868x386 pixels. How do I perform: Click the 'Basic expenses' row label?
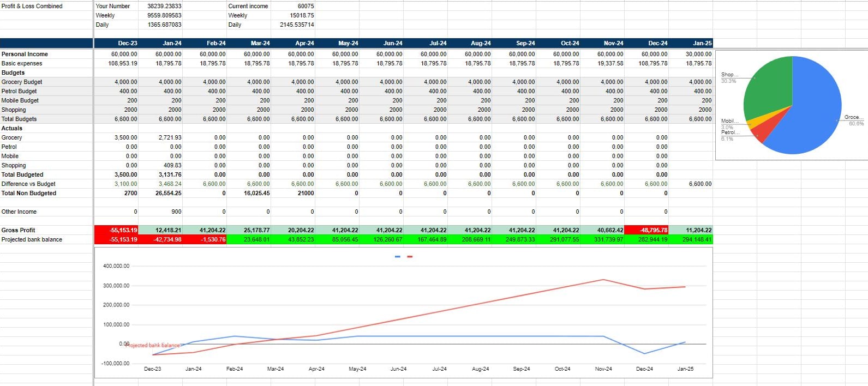(22, 63)
